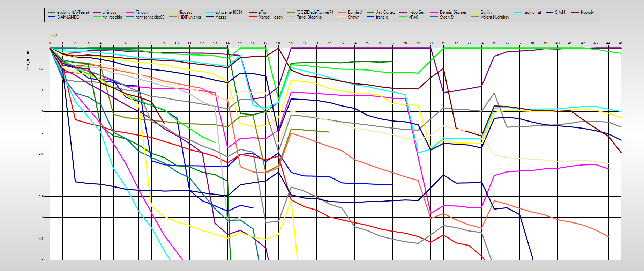This screenshot has width=644, height=271.
Task: Select [HD]Punisher in the legend
Action: (189, 17)
